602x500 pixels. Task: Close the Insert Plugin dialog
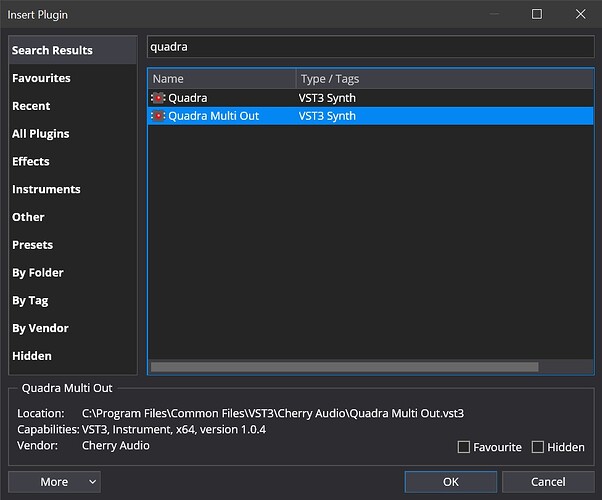click(580, 14)
